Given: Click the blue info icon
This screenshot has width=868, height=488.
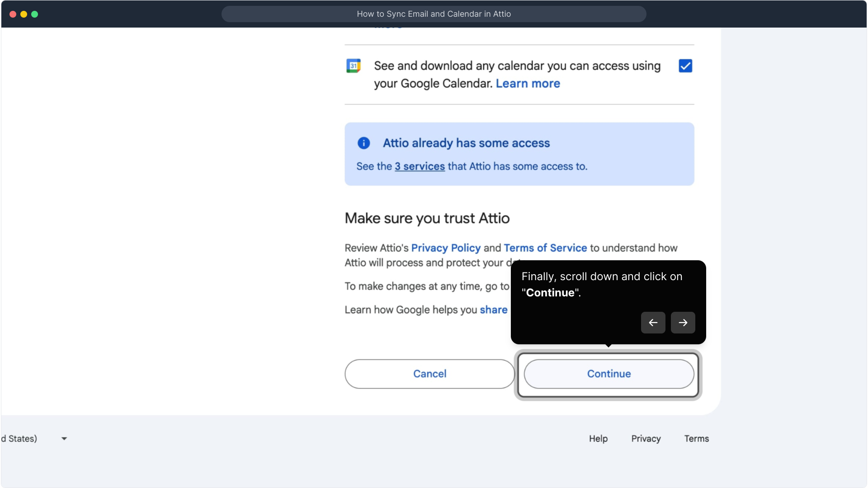Looking at the screenshot, I should pos(364,143).
